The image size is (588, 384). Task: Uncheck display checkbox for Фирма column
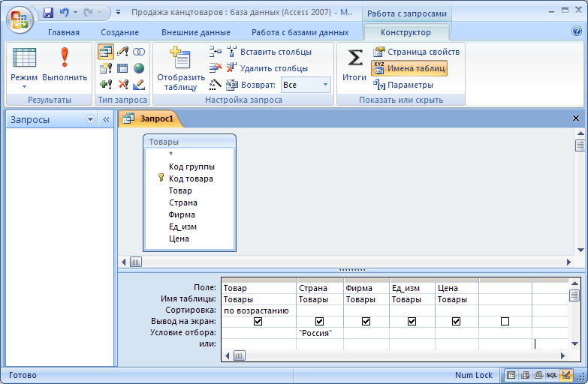click(x=366, y=322)
